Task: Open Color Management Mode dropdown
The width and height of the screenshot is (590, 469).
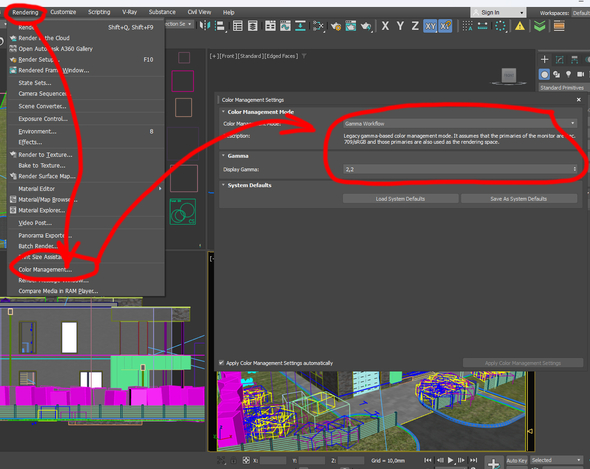Action: pos(460,123)
